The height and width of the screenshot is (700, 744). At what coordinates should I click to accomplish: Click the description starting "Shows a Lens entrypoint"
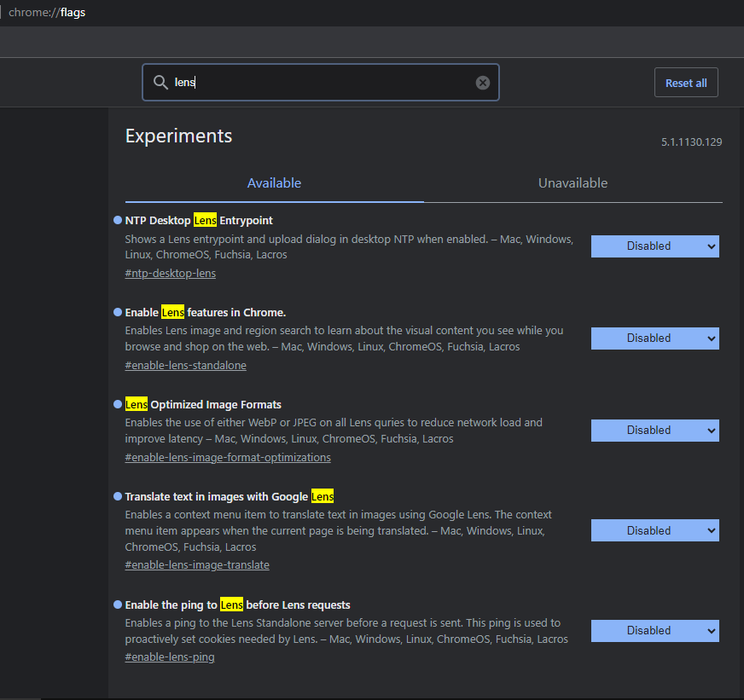(x=349, y=246)
